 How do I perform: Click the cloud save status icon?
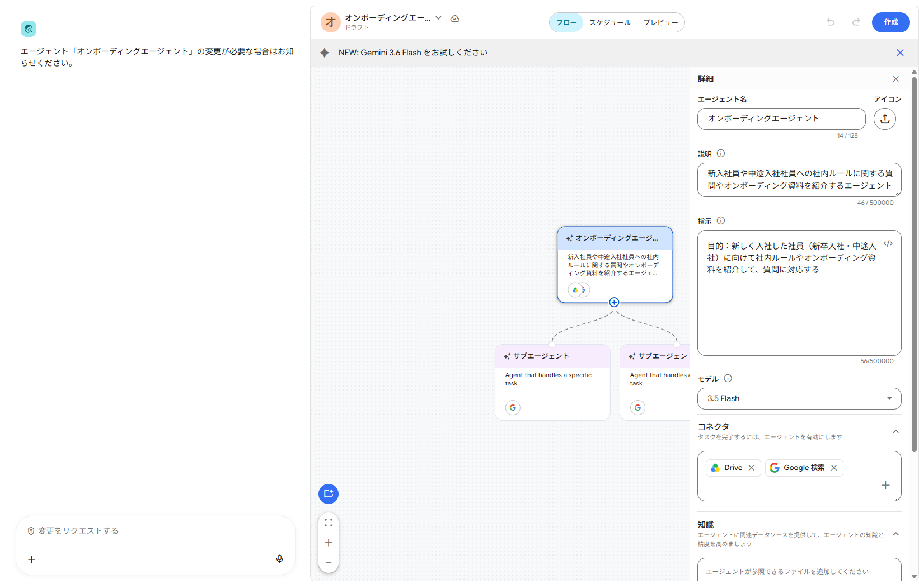click(455, 18)
